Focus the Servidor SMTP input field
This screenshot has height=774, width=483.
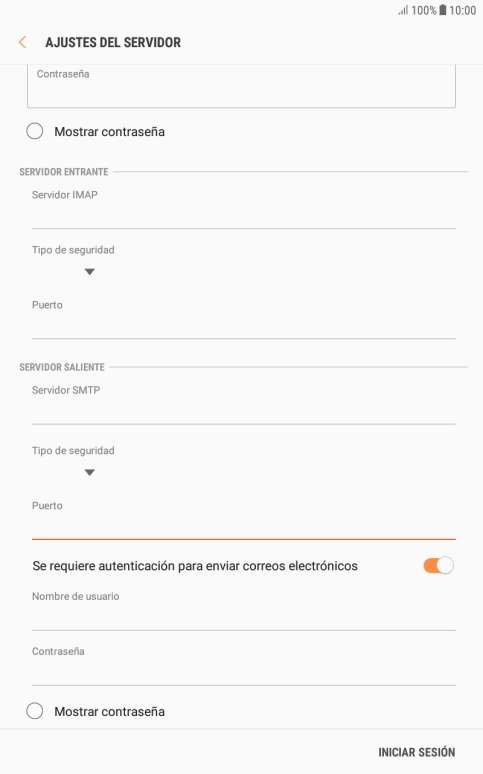(x=243, y=412)
